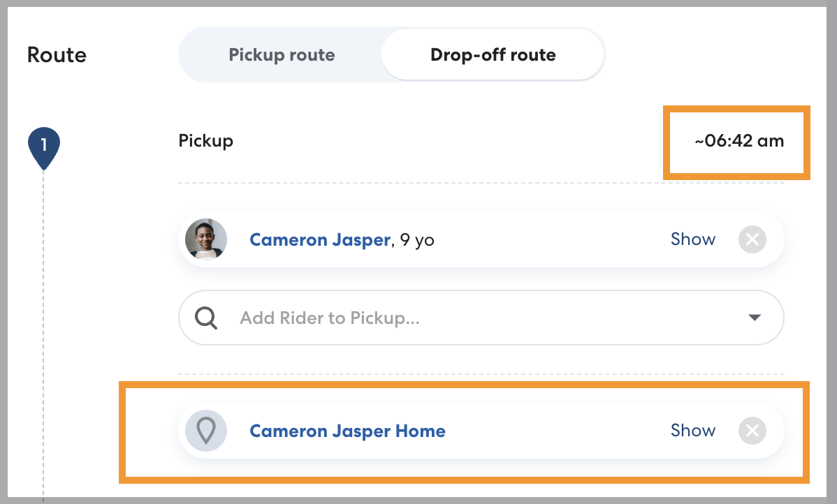This screenshot has height=504, width=837.
Task: Click the Route section heading
Action: [57, 55]
